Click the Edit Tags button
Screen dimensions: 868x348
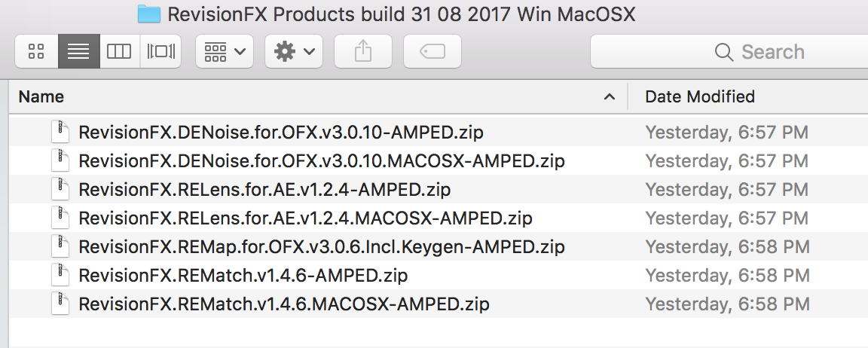coord(432,52)
